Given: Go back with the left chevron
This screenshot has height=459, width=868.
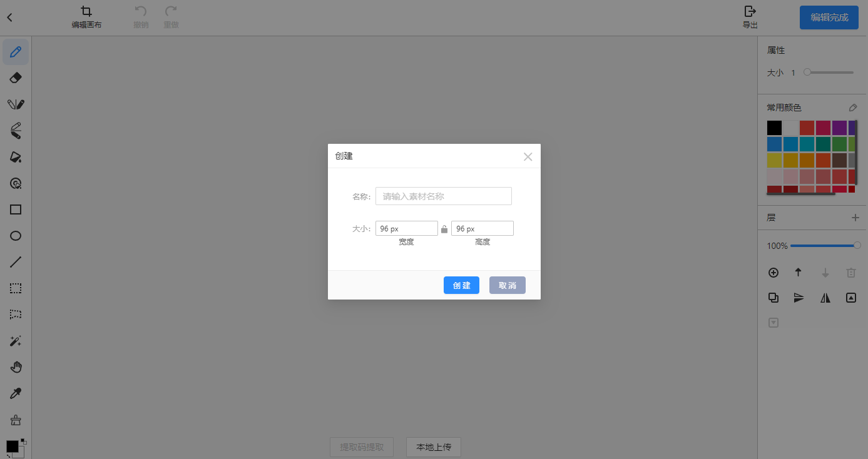Looking at the screenshot, I should tap(9, 18).
